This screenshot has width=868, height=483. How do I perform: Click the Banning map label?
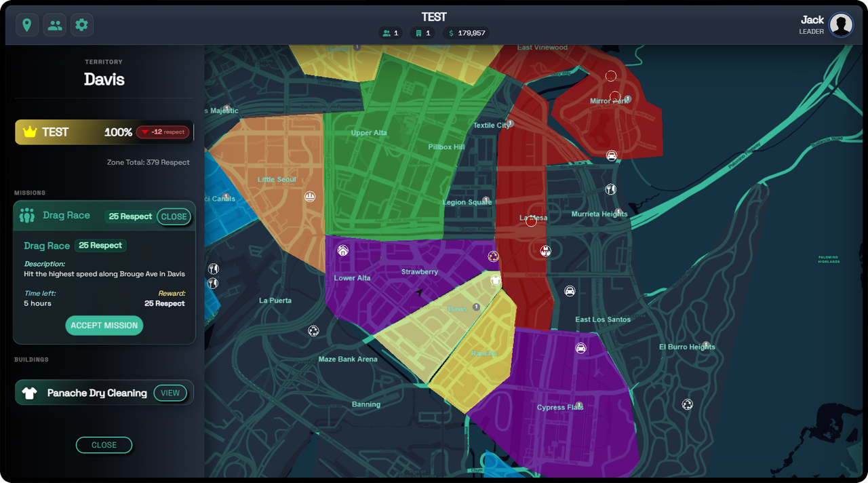click(366, 404)
